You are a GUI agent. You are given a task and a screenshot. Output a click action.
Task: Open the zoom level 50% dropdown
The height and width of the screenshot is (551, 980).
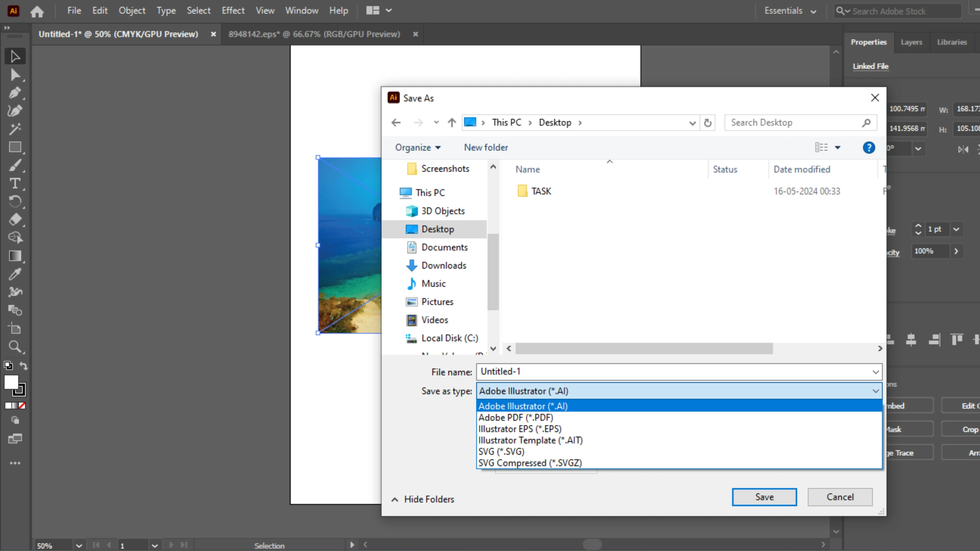click(x=79, y=546)
